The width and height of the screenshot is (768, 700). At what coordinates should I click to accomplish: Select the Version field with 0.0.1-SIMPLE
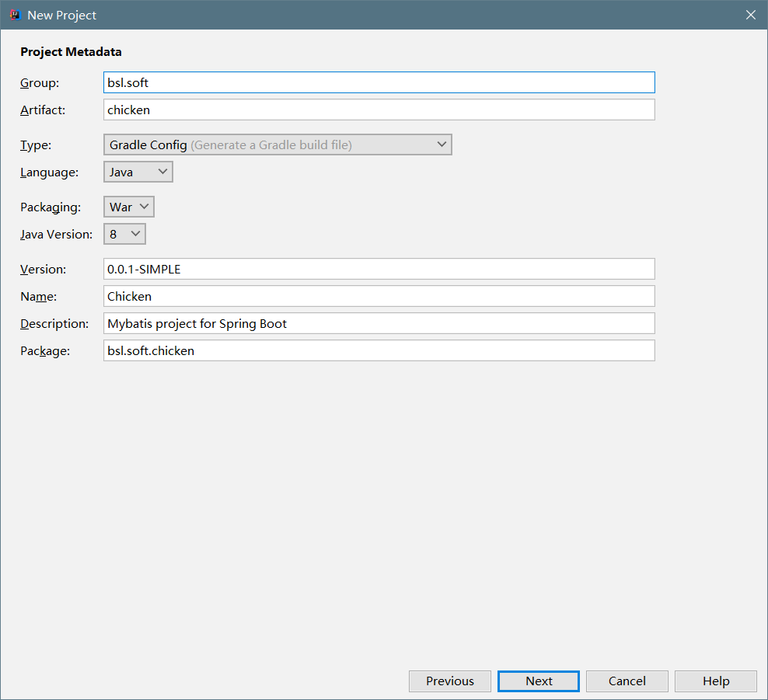point(379,269)
